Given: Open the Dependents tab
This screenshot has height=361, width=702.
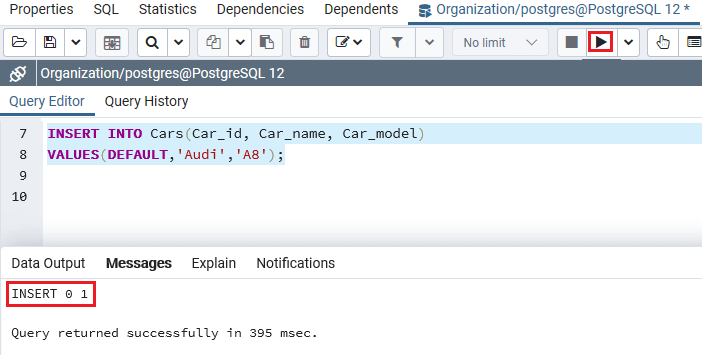Looking at the screenshot, I should pyautogui.click(x=361, y=9).
